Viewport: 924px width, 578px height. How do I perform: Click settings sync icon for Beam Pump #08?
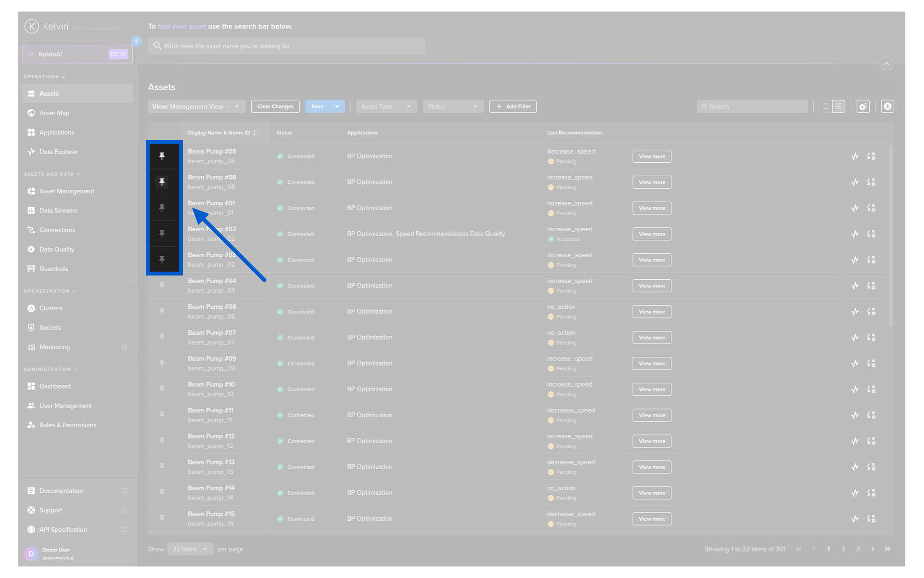(x=871, y=182)
